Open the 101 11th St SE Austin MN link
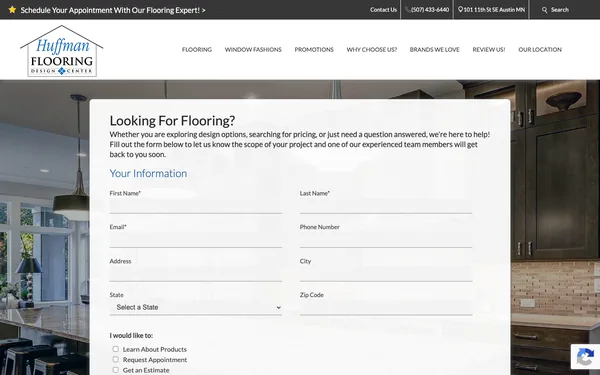The width and height of the screenshot is (600, 375). tap(494, 10)
